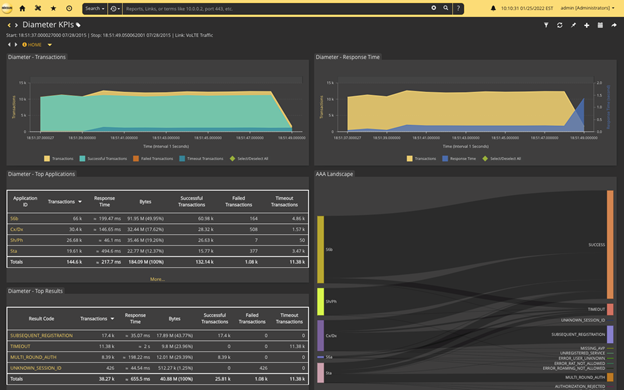Click the pin icon in dashboard toolbar
Viewport: 624px width, 390px height.
pos(573,25)
